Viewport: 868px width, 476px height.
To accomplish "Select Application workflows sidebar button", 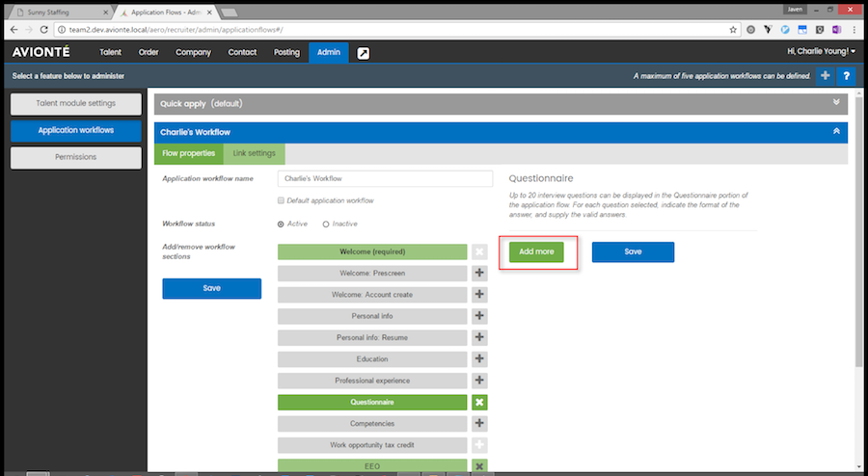I will [76, 130].
